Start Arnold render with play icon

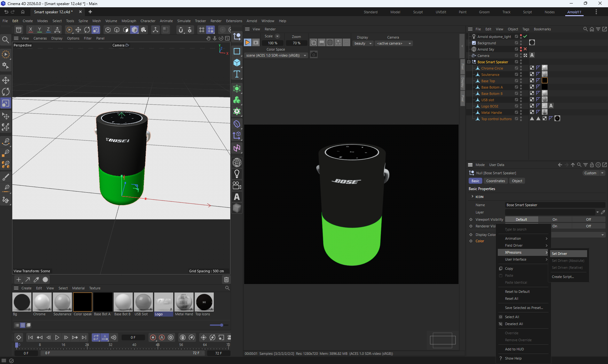pos(247,43)
